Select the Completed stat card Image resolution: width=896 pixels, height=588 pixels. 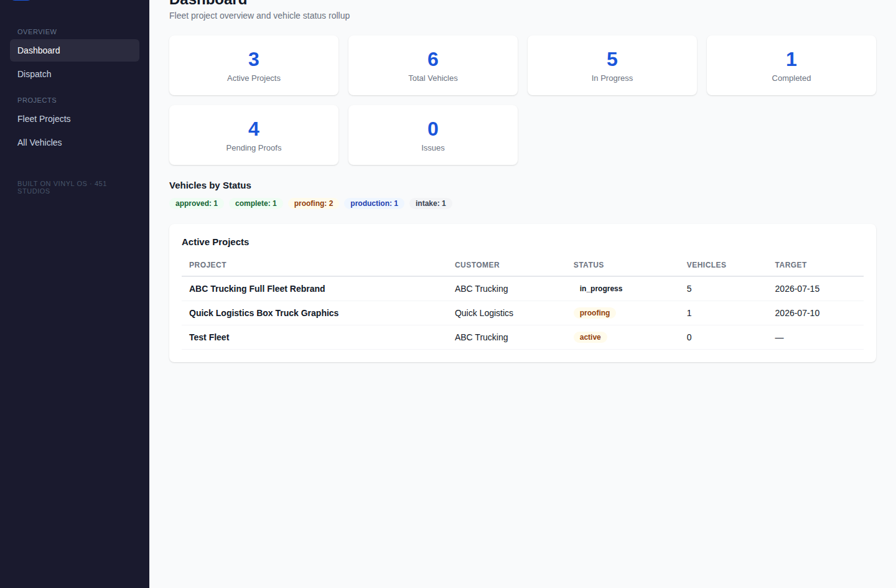pos(791,65)
